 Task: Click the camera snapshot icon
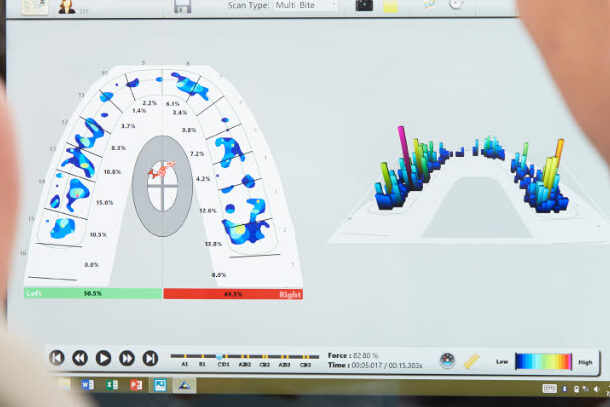point(365,5)
